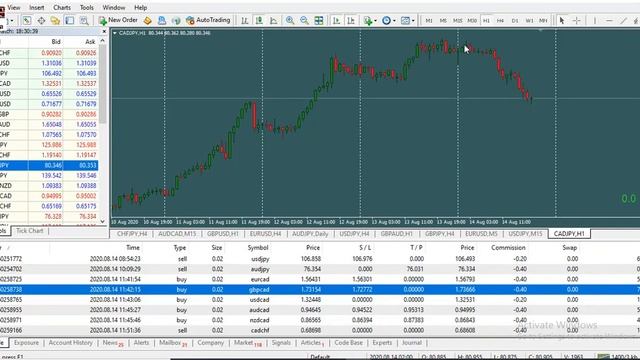This screenshot has height=360, width=640.
Task: Open the Market Watch panel icon
Action: (x=27, y=20)
